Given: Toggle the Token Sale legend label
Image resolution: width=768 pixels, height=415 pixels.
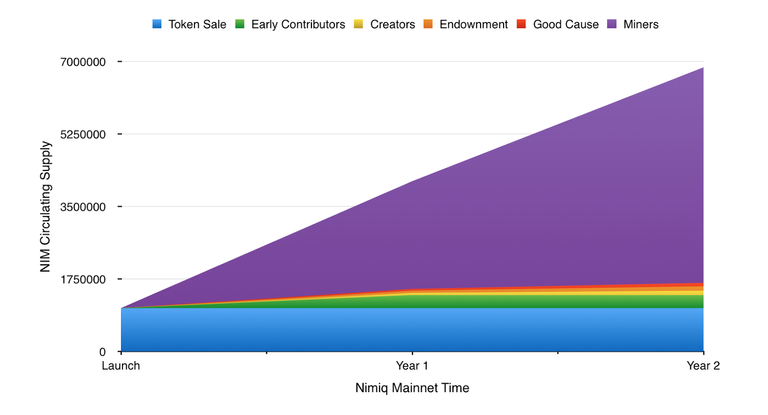Looking at the screenshot, I should pyautogui.click(x=197, y=24).
